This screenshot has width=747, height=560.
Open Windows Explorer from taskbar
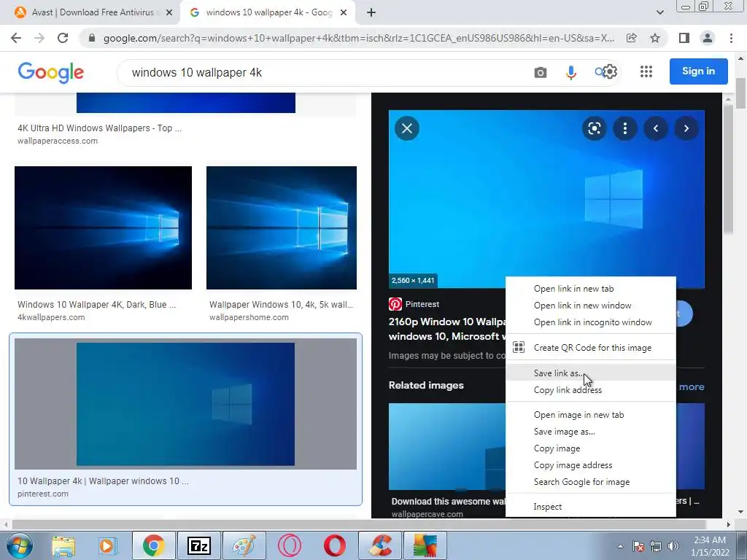click(63, 545)
